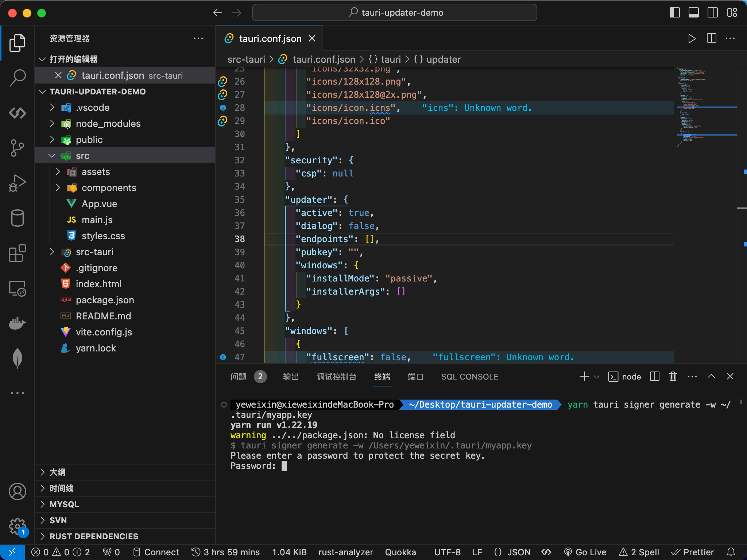Switch to the Output (输出) tab
This screenshot has width=747, height=560.
click(291, 377)
